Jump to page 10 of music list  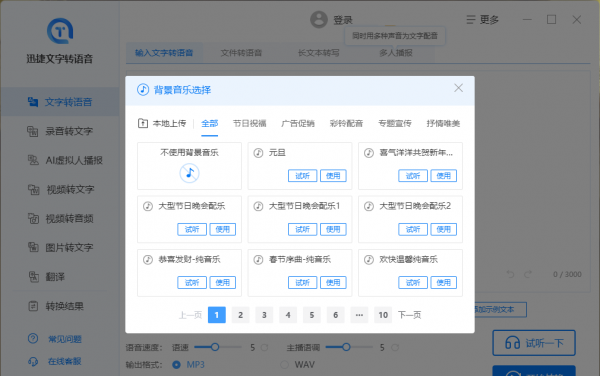[383, 315]
